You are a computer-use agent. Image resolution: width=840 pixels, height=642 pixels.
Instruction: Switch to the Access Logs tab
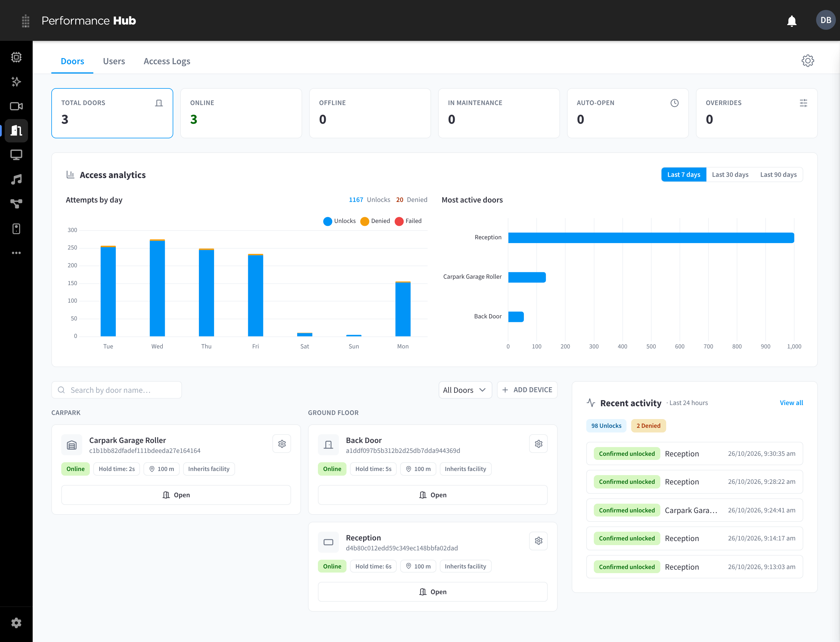coord(167,61)
